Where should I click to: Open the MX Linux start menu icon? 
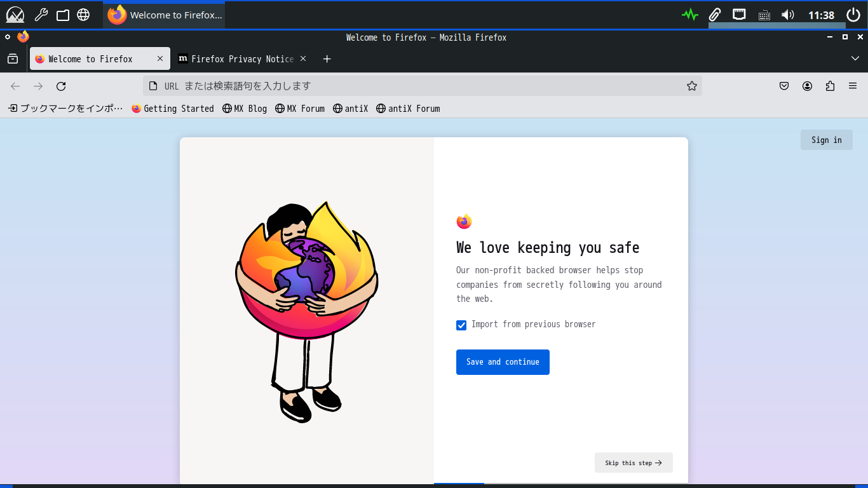(x=15, y=15)
